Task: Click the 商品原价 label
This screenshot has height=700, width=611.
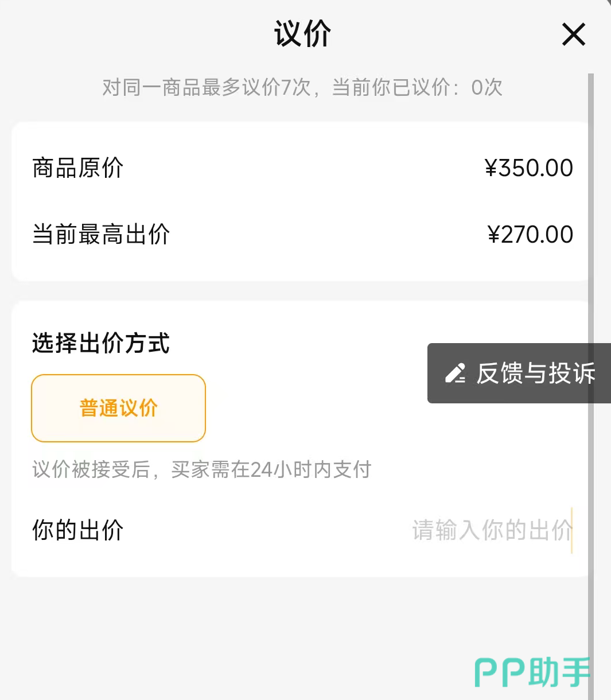Action: [78, 168]
